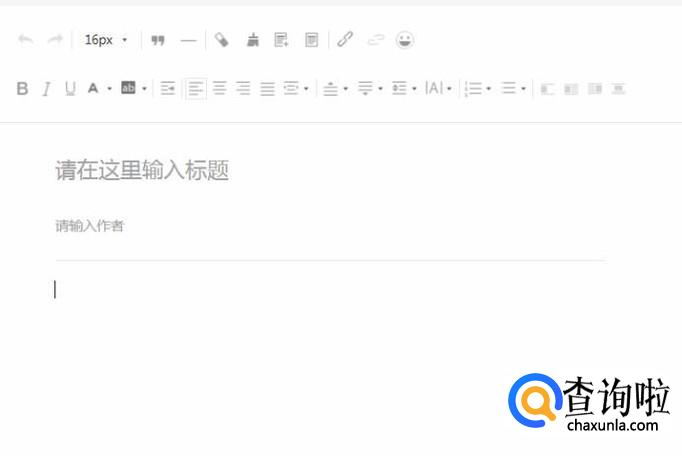Insert a blockquote with the quote icon
This screenshot has height=456, width=682.
[x=158, y=40]
